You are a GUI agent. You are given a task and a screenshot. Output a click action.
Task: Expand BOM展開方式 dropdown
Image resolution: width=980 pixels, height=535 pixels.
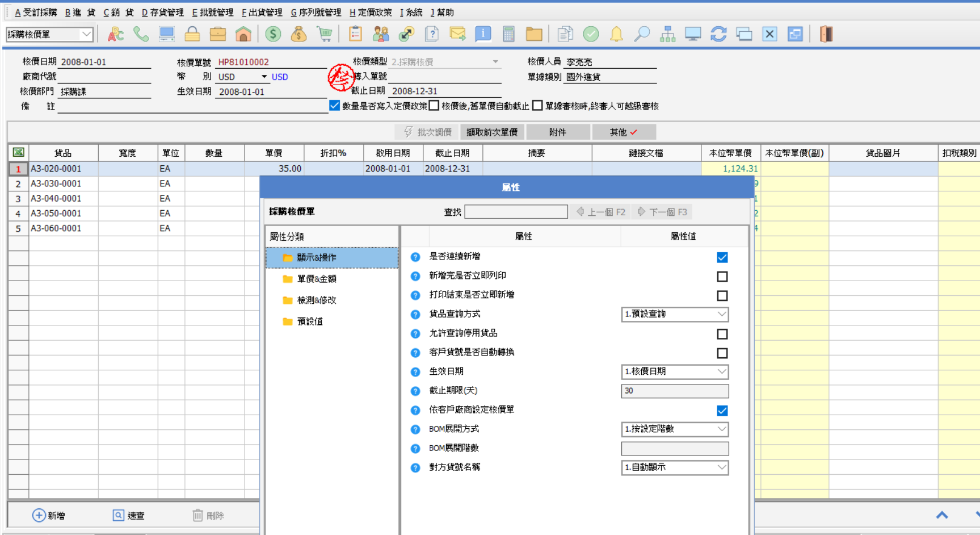675,429
